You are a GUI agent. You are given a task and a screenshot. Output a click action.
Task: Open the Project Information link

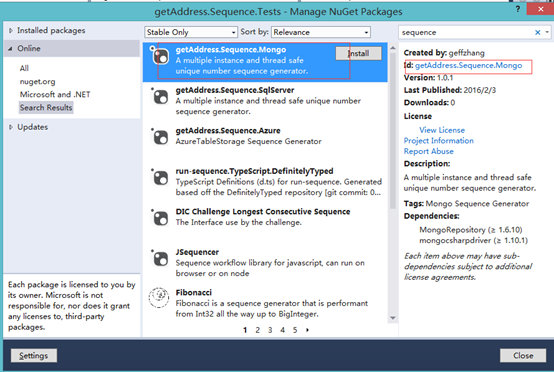tap(438, 141)
